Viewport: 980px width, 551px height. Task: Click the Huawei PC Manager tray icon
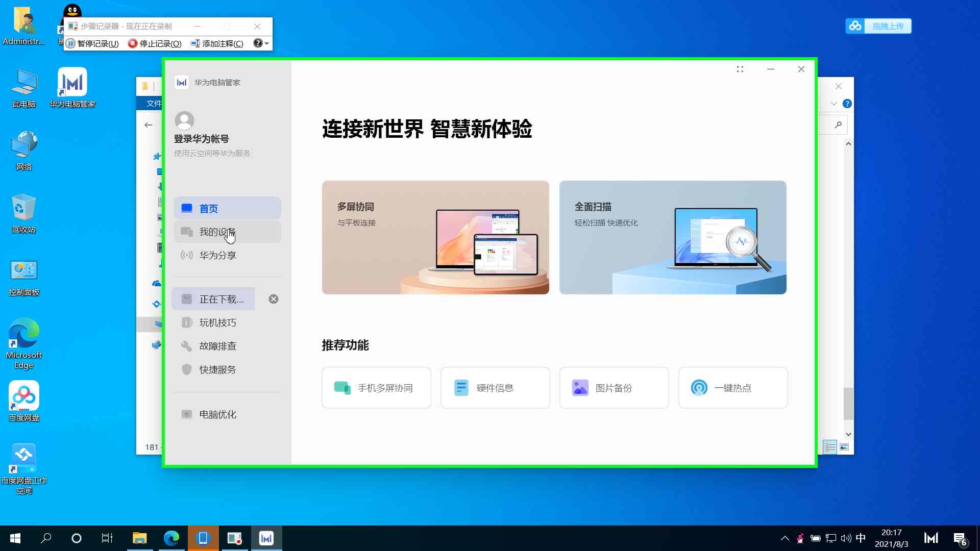click(930, 538)
